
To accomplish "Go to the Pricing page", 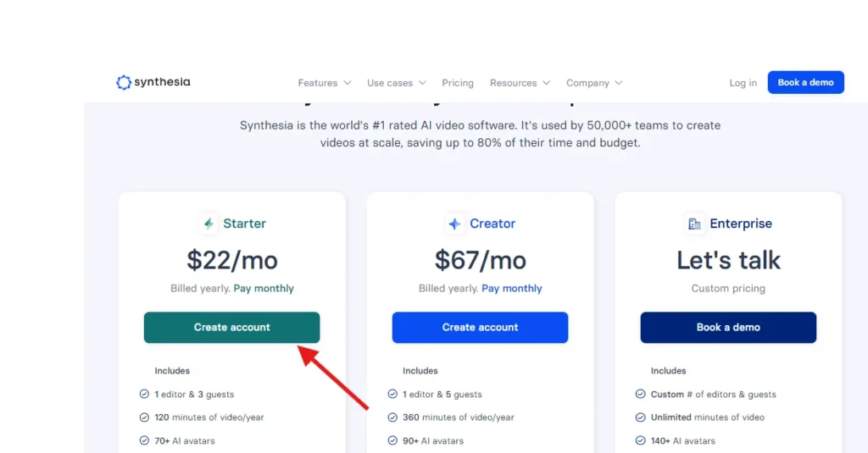I will coord(458,83).
